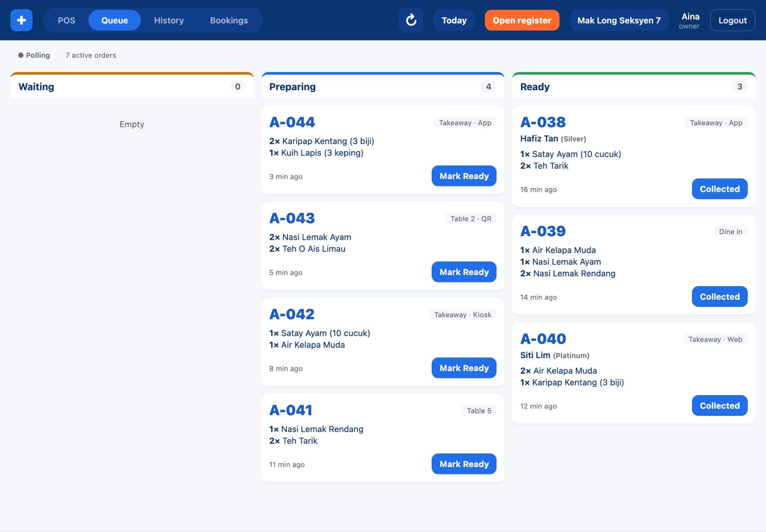The image size is (766, 532).
Task: Click the Polling status indicator
Action: (34, 55)
